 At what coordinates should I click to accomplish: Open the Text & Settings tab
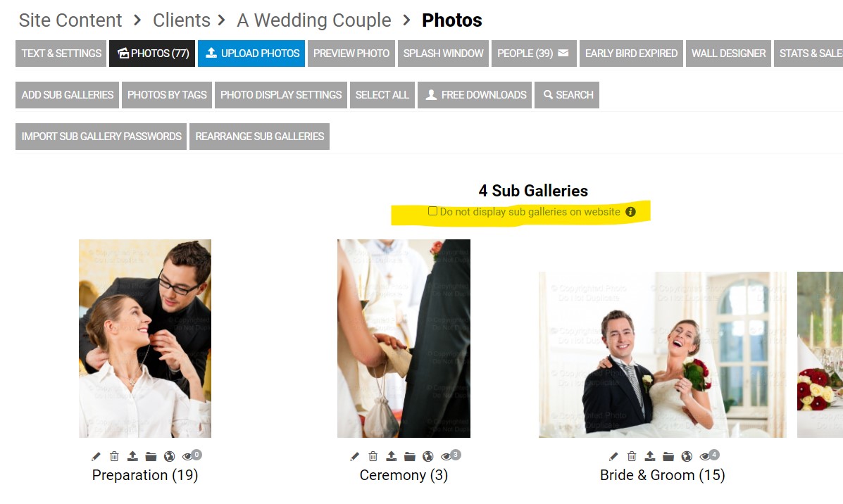[x=61, y=53]
